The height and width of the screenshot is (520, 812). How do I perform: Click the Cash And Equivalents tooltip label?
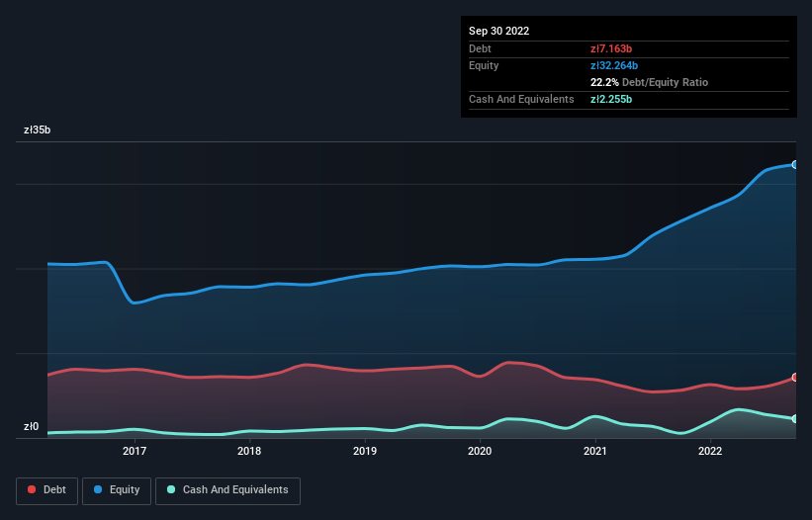point(521,99)
